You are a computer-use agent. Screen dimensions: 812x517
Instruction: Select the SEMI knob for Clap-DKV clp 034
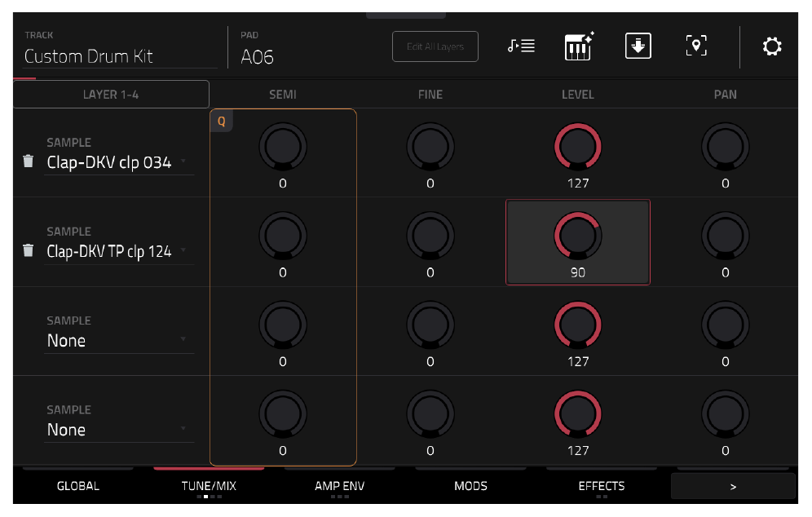283,147
